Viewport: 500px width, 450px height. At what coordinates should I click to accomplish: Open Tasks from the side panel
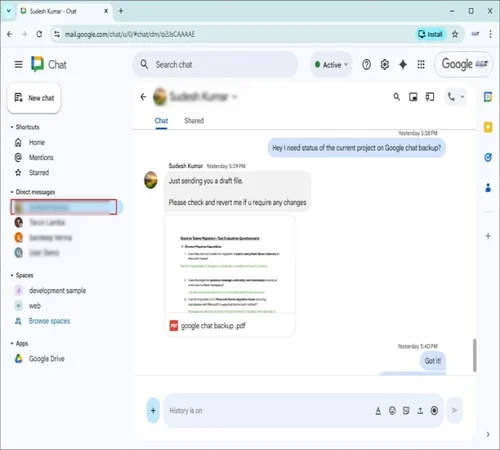pyautogui.click(x=488, y=157)
